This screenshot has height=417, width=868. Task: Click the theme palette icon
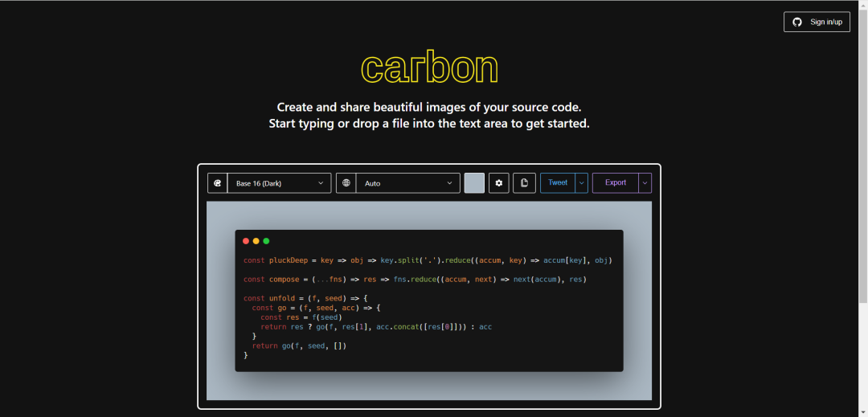218,183
